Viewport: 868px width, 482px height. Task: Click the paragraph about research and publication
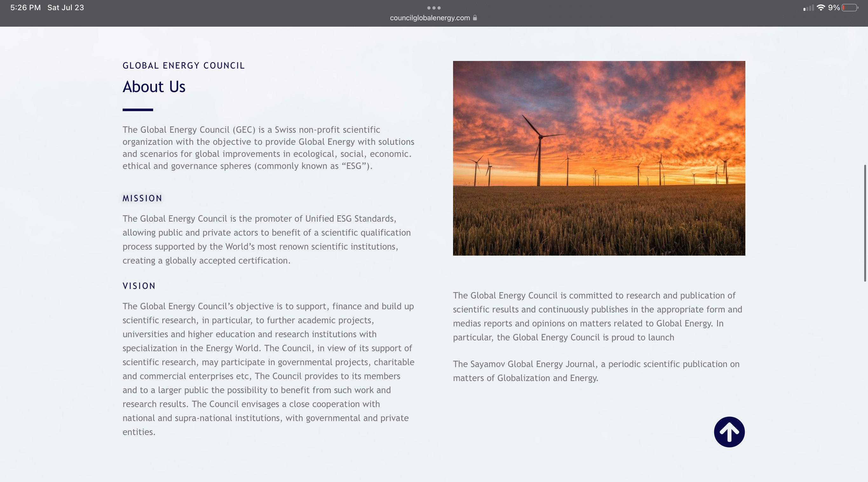597,316
